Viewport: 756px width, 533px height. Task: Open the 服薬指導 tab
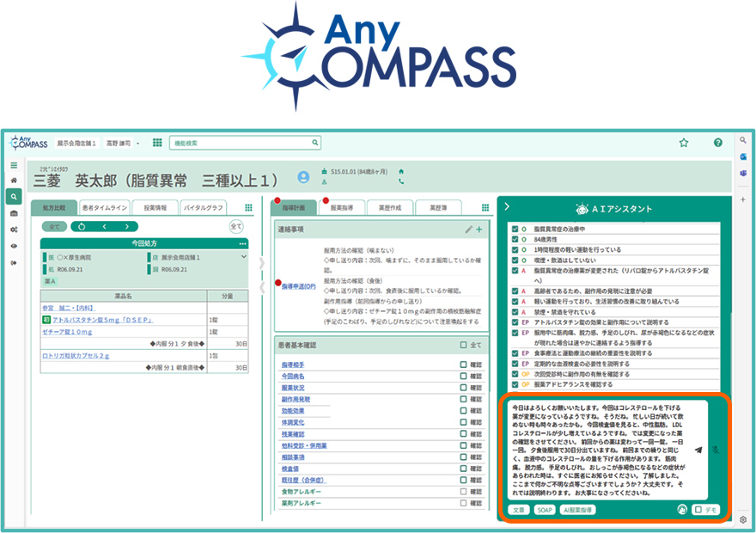pyautogui.click(x=341, y=207)
